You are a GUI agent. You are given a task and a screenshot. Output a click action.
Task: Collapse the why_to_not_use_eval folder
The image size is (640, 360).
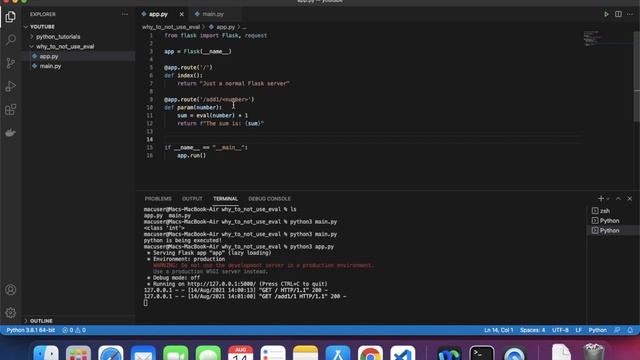pos(65,46)
